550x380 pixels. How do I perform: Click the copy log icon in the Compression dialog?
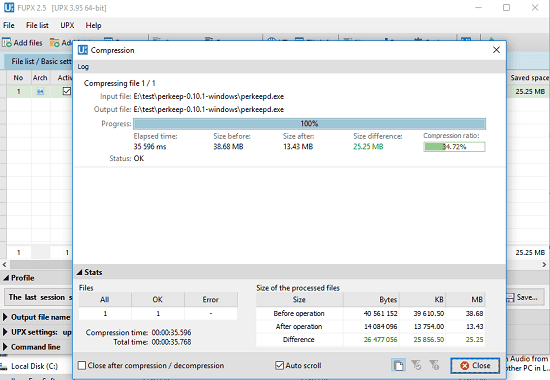coord(398,365)
